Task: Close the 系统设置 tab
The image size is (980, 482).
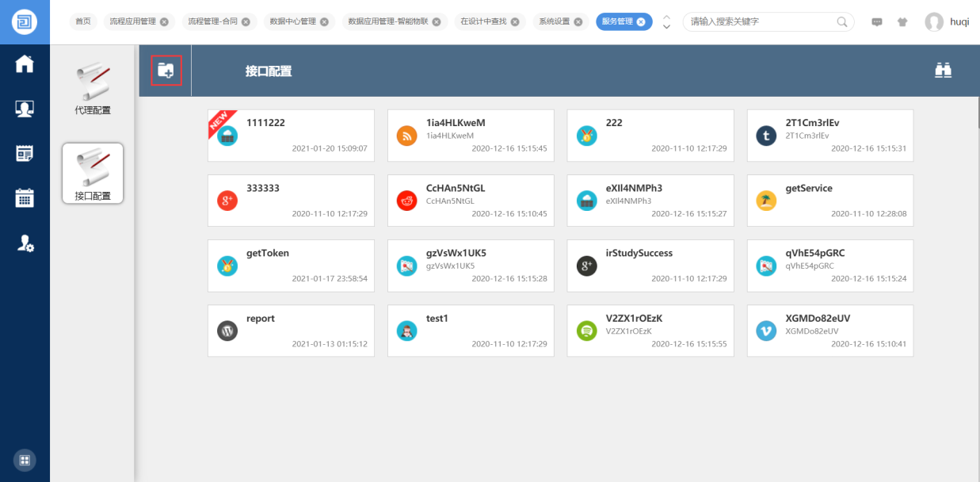Action: tap(578, 22)
